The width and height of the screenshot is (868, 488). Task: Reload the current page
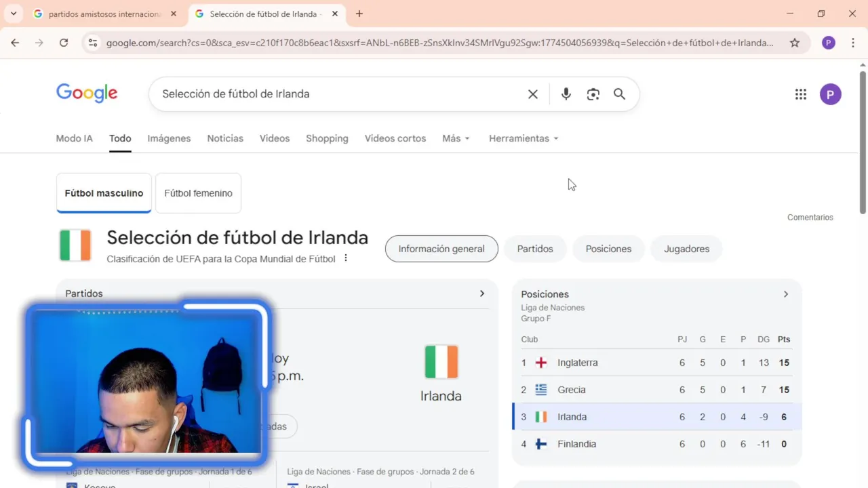tap(64, 43)
